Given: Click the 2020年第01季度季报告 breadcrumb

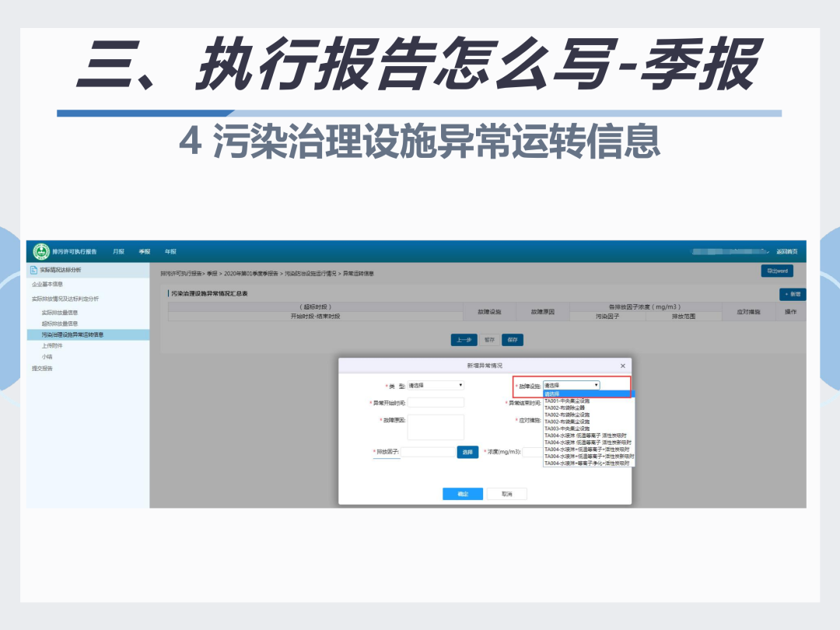Looking at the screenshot, I should point(250,274).
